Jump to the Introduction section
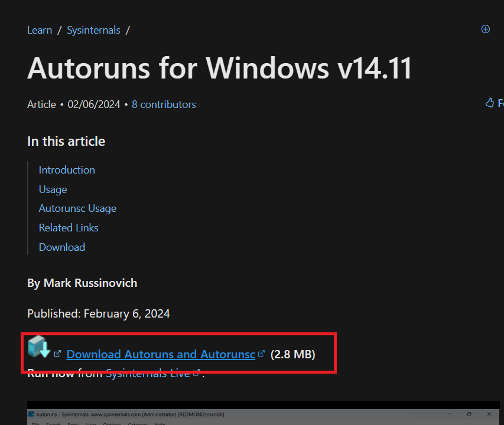The image size is (504, 425). pos(67,170)
